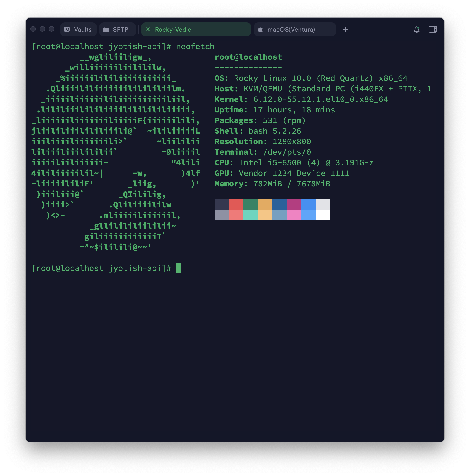Click the 'CPU: Intel i5-6500' line
This screenshot has height=476, width=470.
point(294,163)
